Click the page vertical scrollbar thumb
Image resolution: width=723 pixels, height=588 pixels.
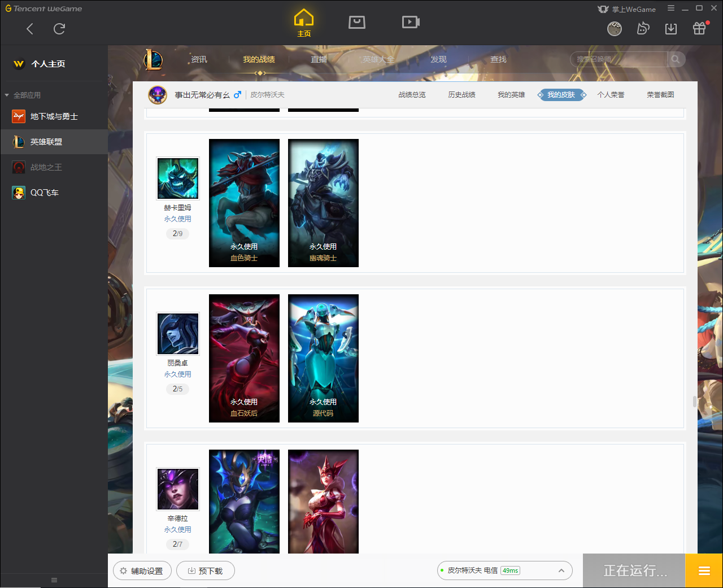695,402
